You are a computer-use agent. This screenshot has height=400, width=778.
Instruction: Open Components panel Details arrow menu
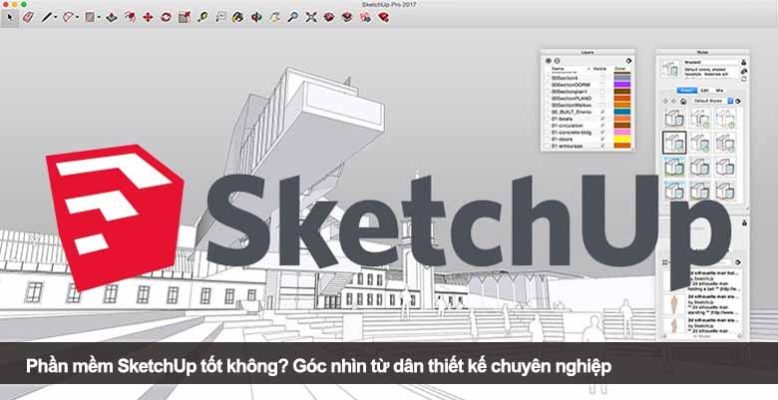coord(738,262)
